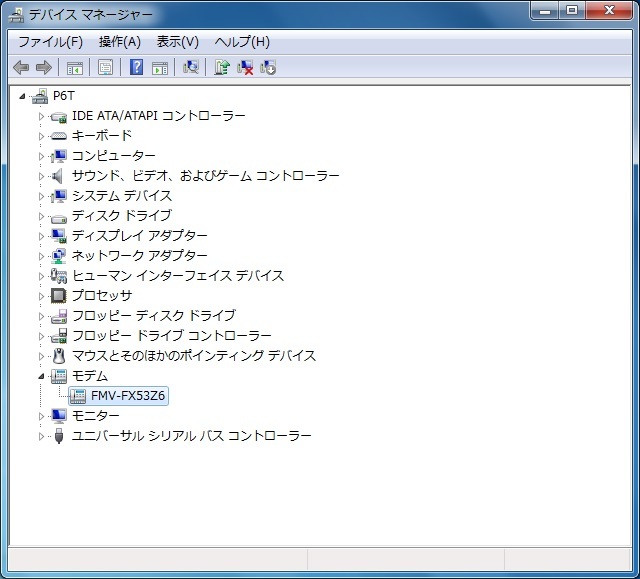The height and width of the screenshot is (579, 640).
Task: Go forward with the right arrow toolbar button
Action: (44, 67)
